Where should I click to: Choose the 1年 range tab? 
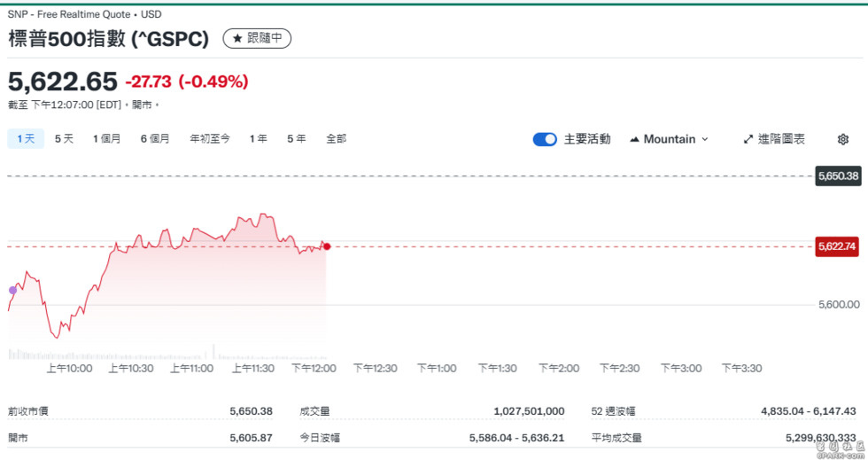tap(258, 138)
